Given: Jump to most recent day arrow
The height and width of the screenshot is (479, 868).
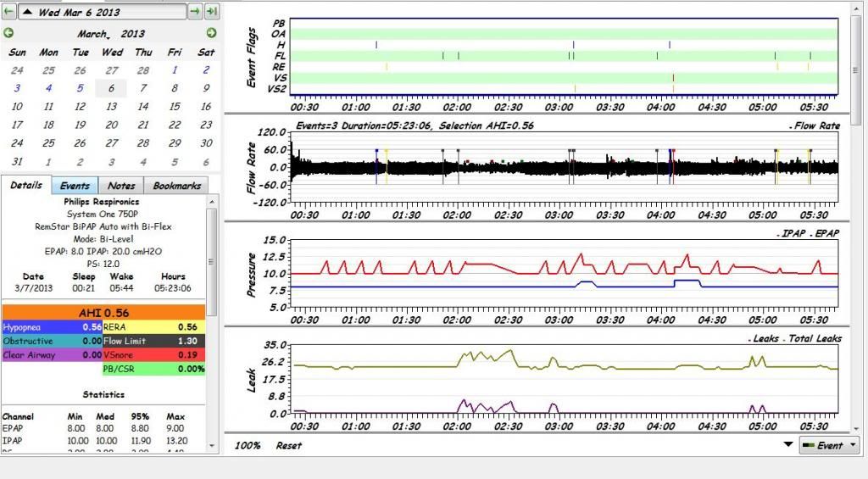Looking at the screenshot, I should pyautogui.click(x=212, y=11).
